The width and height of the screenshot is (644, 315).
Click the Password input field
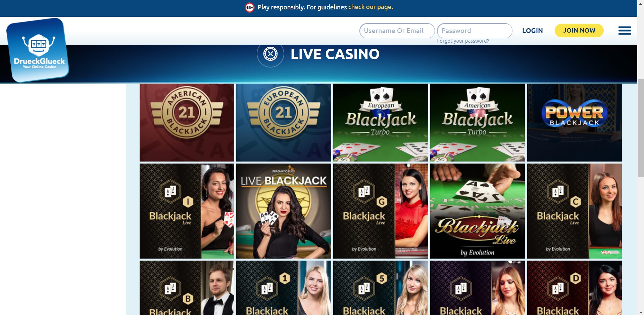475,31
